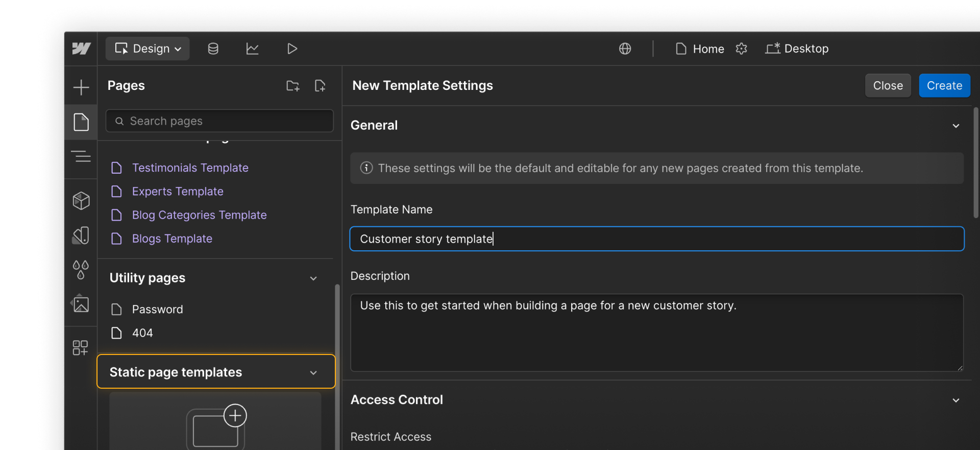Image resolution: width=980 pixels, height=450 pixels.
Task: Open the CMS database icon
Action: [213, 49]
